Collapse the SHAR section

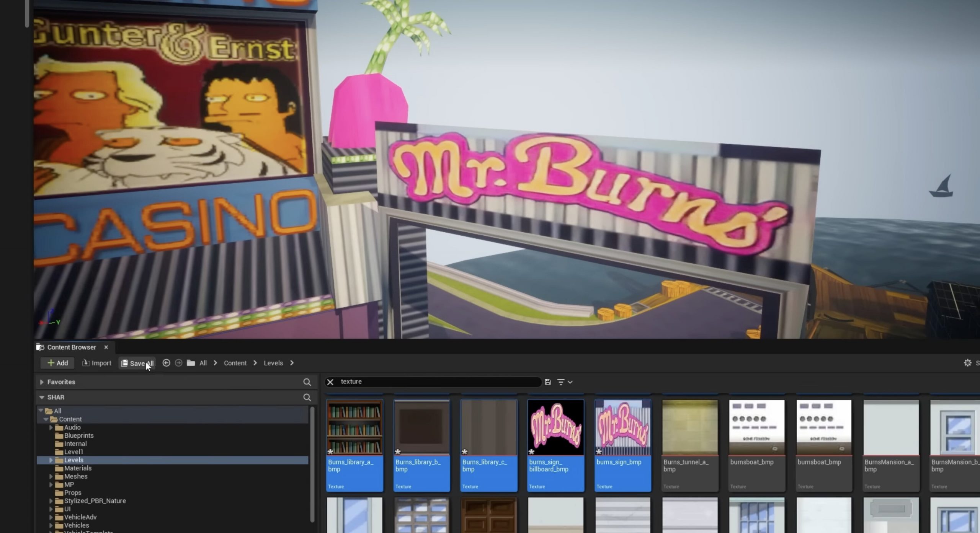click(x=42, y=397)
